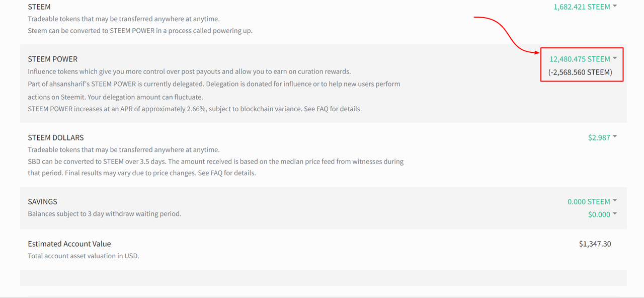Screen dimensions: 644x298
Task: Click the delegated amount (-2,568.560 STEEM)
Action: [580, 72]
